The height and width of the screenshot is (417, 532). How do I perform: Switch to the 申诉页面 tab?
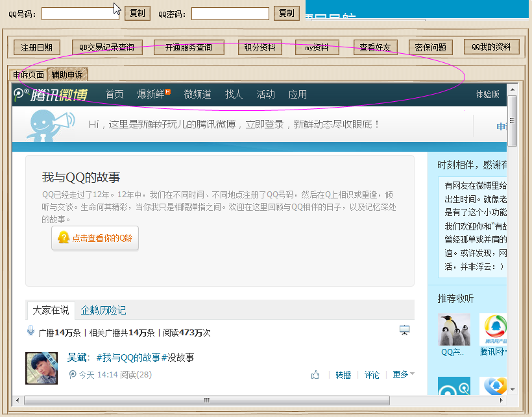pos(29,75)
